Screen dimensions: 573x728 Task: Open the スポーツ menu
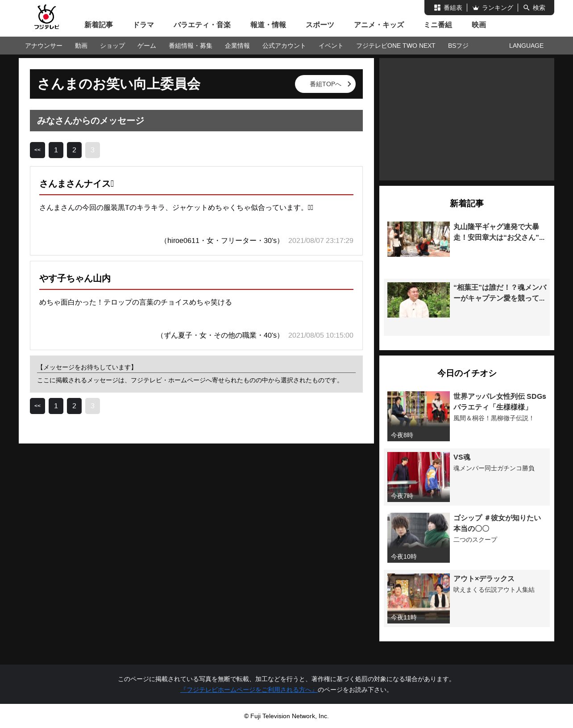coord(320,25)
